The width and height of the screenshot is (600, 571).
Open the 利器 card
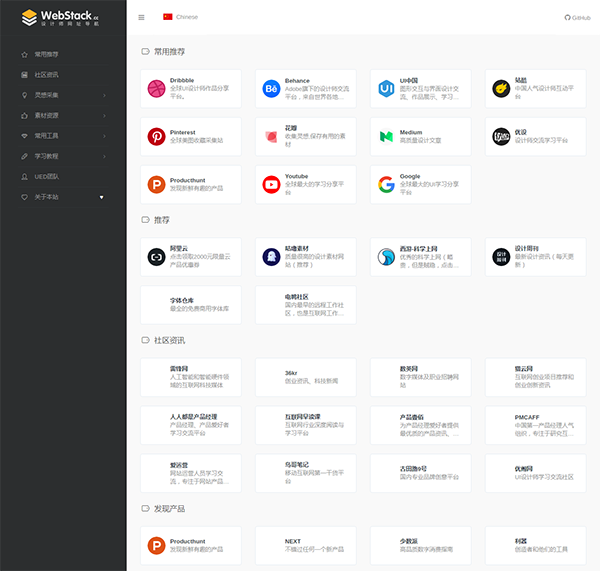[536, 545]
